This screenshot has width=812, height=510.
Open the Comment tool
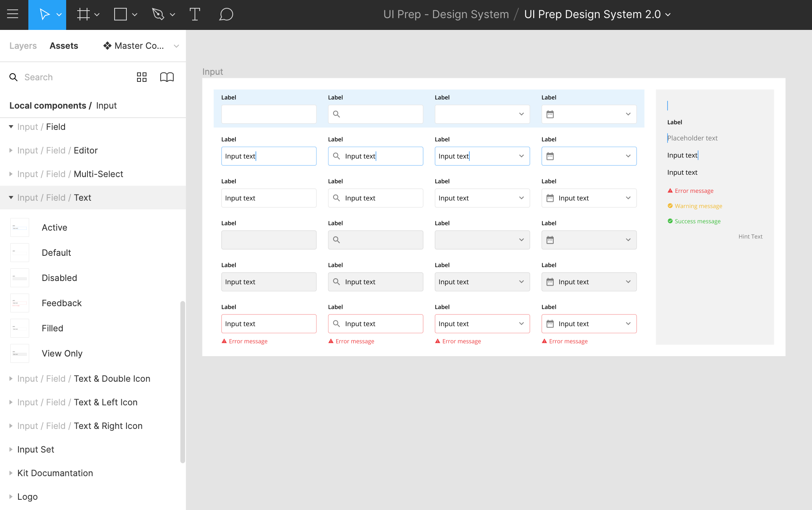point(226,14)
